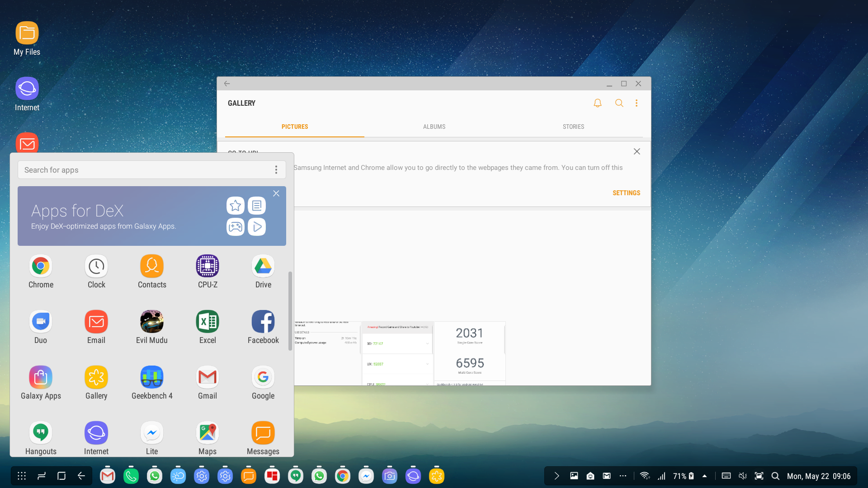Open the Apps for DeX banner
The width and height of the screenshot is (868, 488).
pos(152,216)
